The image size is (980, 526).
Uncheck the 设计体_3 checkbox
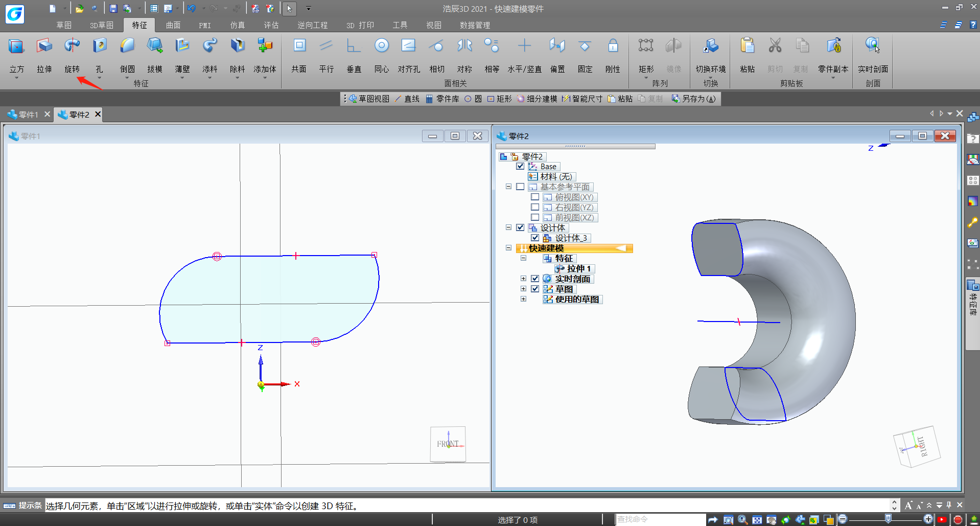(x=535, y=238)
